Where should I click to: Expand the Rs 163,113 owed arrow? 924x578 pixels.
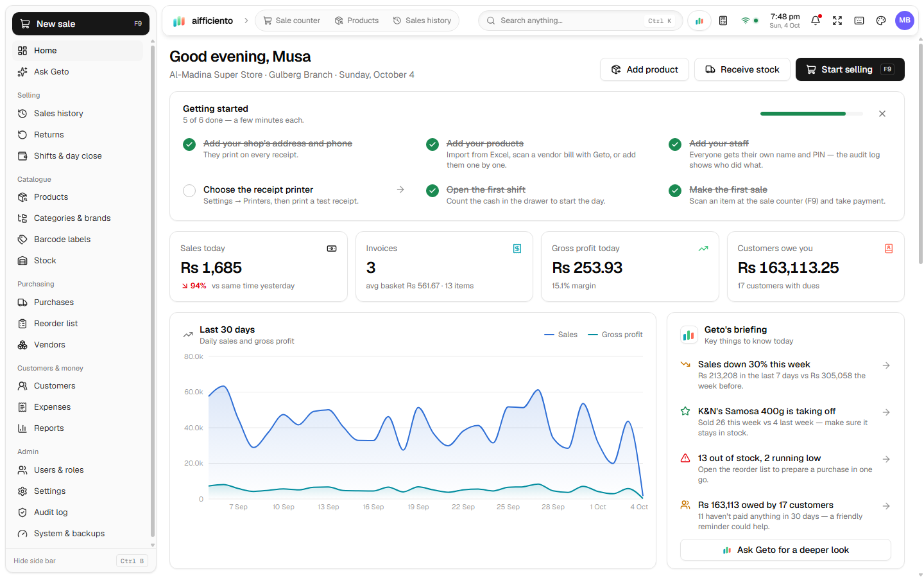point(886,506)
